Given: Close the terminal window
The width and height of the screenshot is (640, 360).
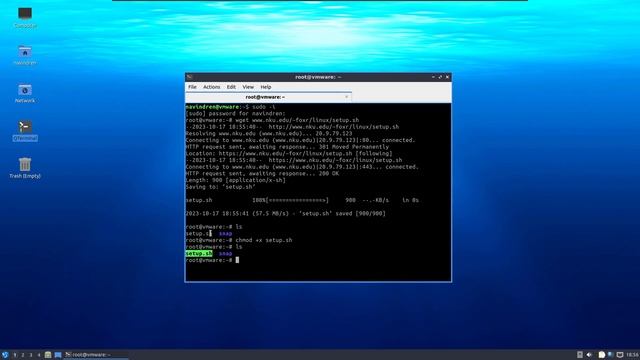Looking at the screenshot, I should pyautogui.click(x=447, y=77).
